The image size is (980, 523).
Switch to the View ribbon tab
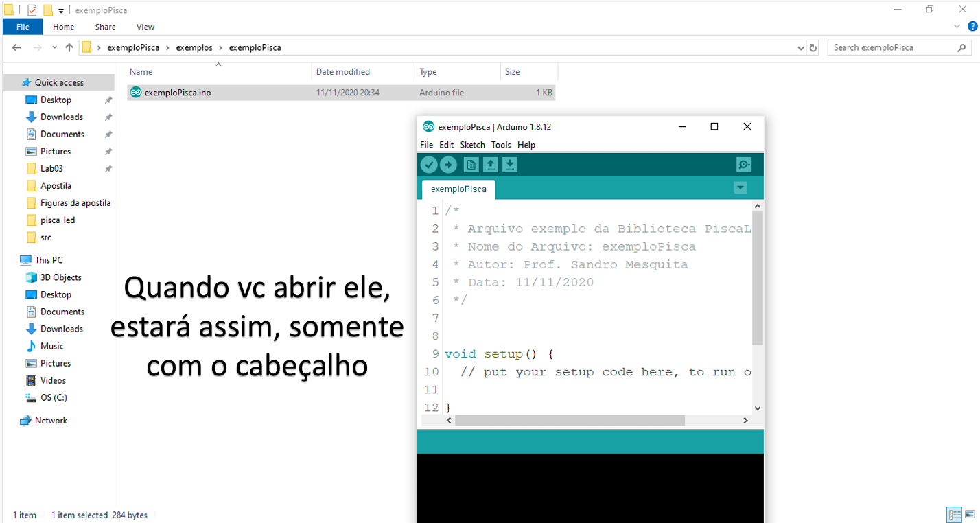click(145, 27)
